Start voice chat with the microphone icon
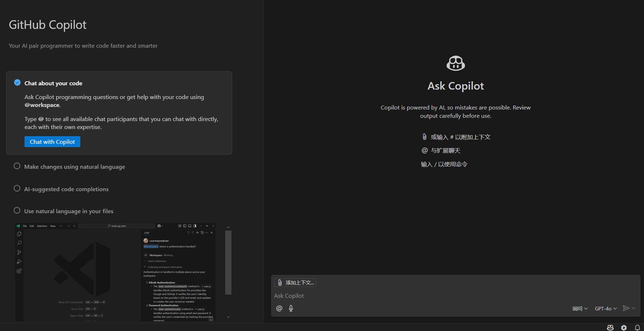644x331 pixels. pos(291,308)
